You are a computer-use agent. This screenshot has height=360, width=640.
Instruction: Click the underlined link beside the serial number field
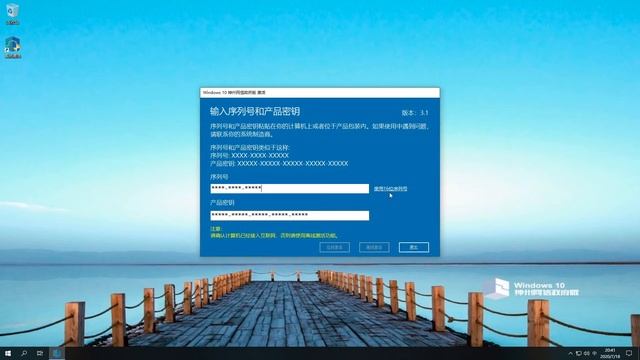pos(391,189)
